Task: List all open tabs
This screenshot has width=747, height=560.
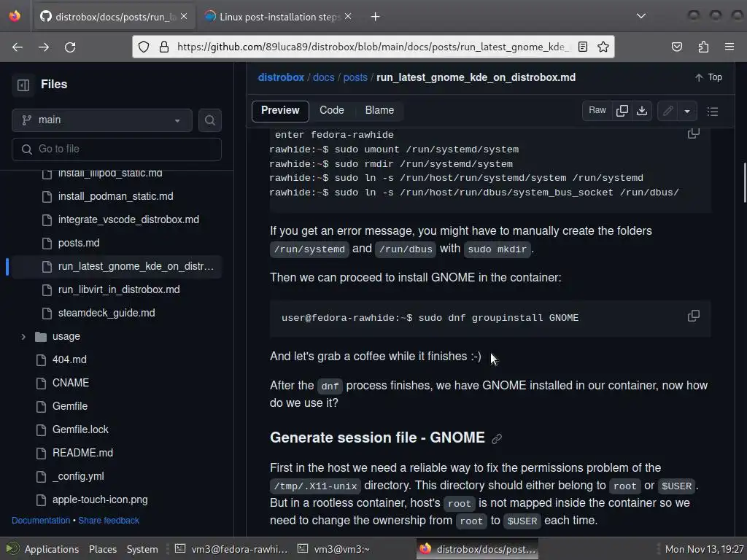Action: click(x=641, y=16)
